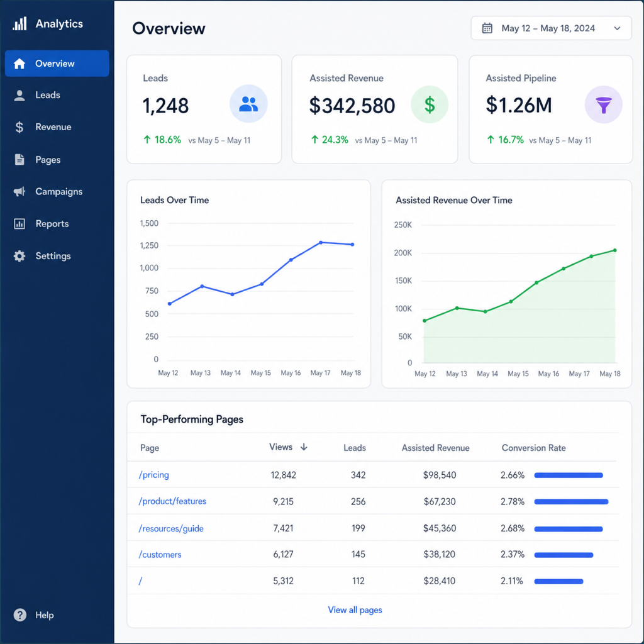Open the /pricing page link
Screen dimensions: 644x644
pyautogui.click(x=154, y=475)
